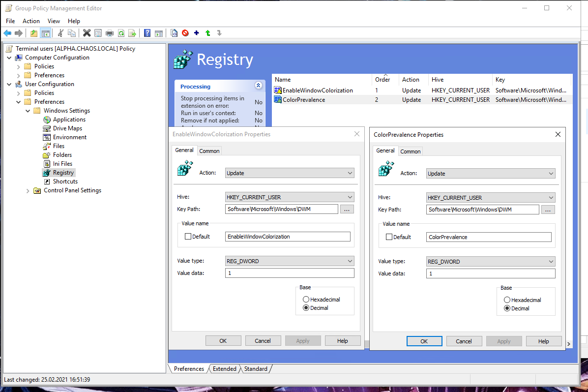Open Value type dropdown in ColorPrevalence Properties
This screenshot has height=392, width=588.
(x=491, y=262)
